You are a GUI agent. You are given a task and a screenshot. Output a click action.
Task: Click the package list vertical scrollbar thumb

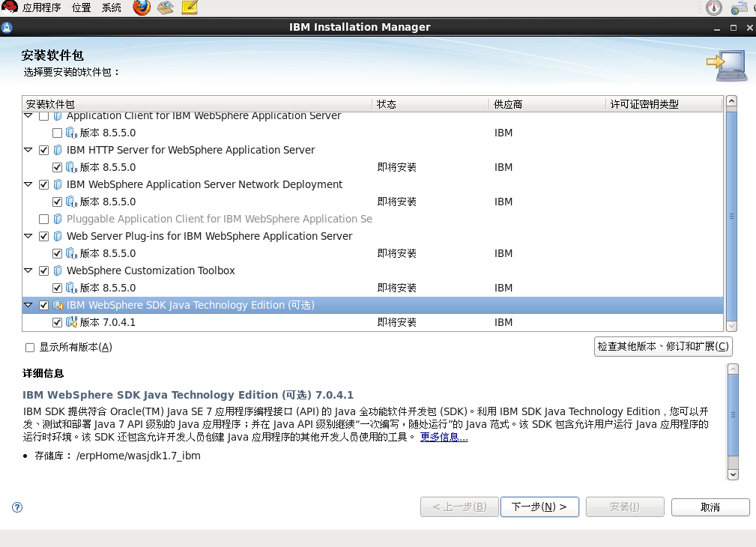coord(731,216)
